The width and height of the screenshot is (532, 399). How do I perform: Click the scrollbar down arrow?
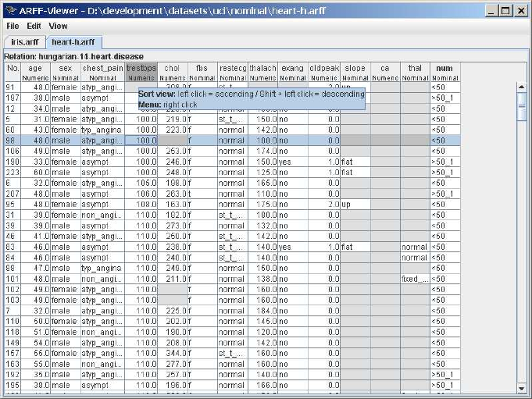click(522, 387)
